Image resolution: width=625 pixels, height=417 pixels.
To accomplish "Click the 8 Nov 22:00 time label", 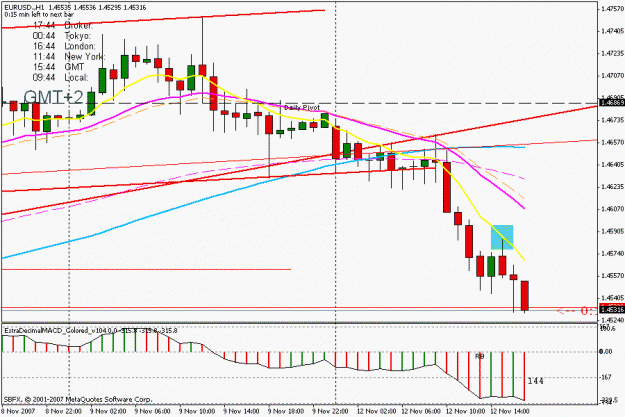I will point(63,411).
